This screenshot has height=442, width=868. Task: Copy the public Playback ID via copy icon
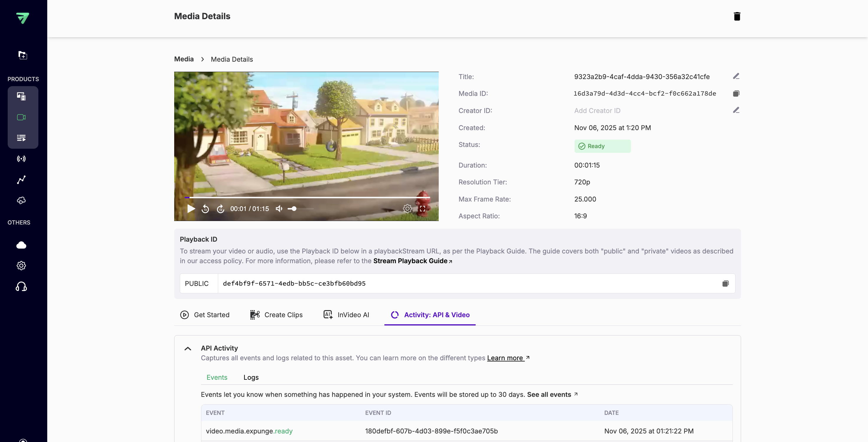[x=725, y=284]
